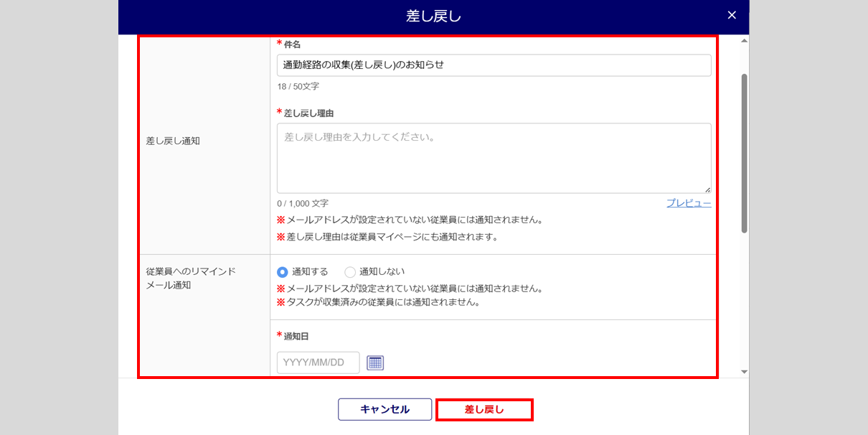
Task: Click the 差し戻し通知 section label
Action: pyautogui.click(x=173, y=141)
